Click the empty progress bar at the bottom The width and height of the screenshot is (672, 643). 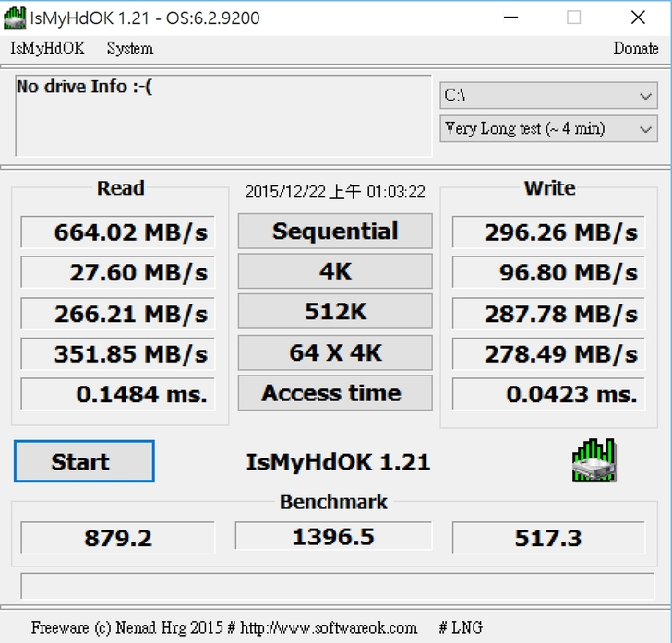[x=335, y=586]
